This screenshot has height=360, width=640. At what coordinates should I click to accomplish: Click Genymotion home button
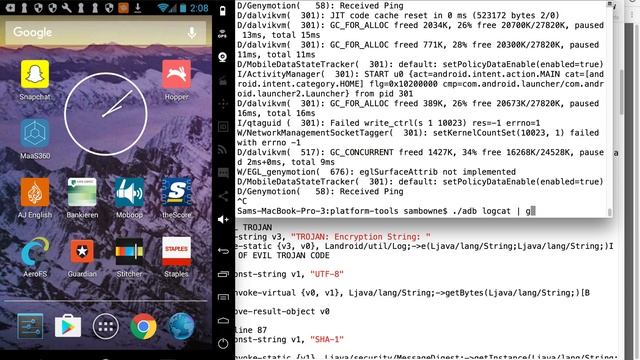point(223,320)
